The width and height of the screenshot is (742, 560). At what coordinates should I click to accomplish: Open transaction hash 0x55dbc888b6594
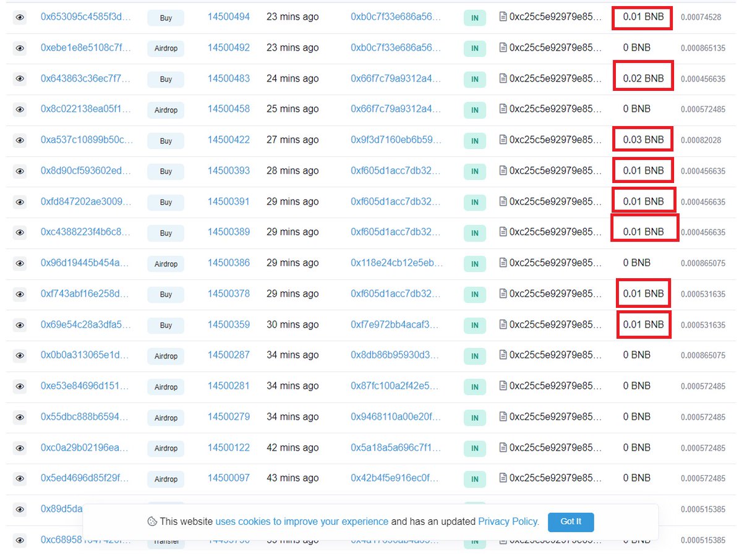tap(86, 417)
